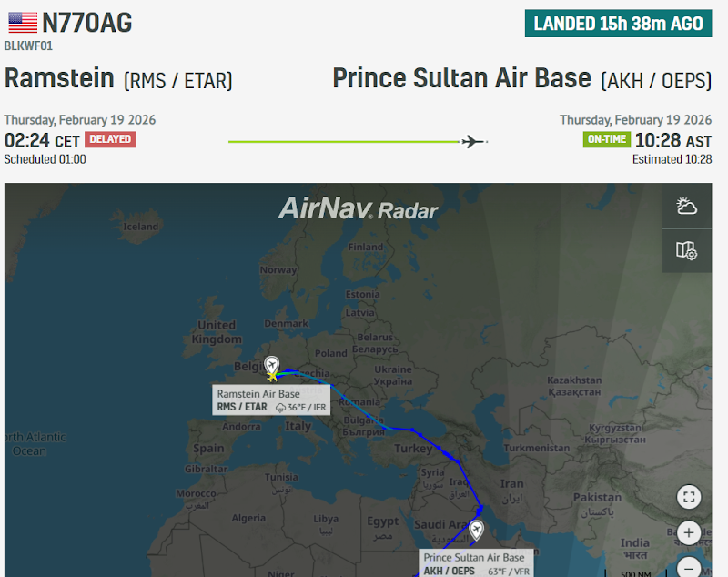The height and width of the screenshot is (577, 728).
Task: Click the US flag icon
Action: click(21, 23)
